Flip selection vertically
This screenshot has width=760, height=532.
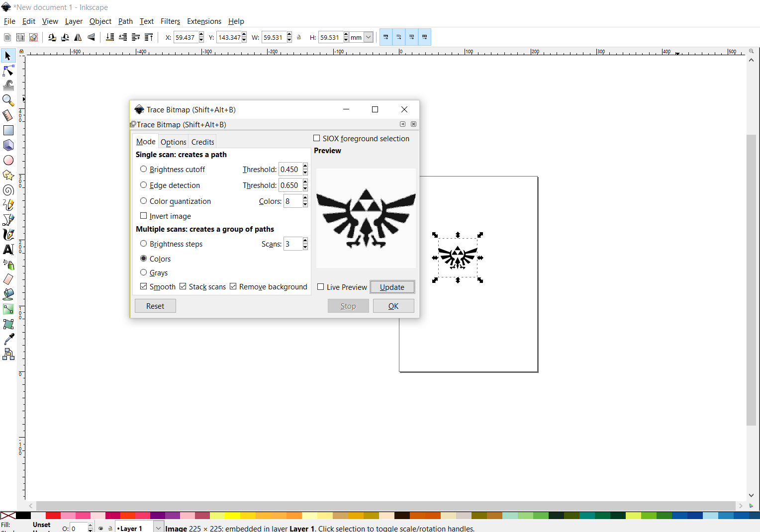point(91,37)
